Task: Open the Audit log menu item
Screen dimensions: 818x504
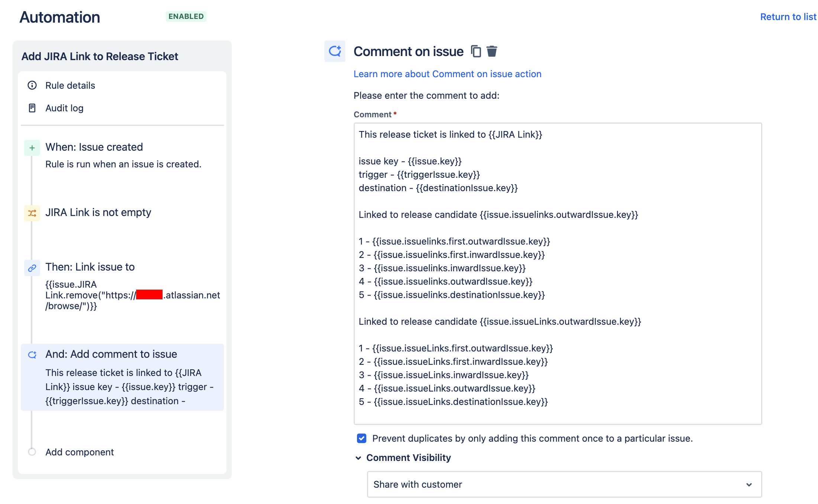Action: coord(64,108)
